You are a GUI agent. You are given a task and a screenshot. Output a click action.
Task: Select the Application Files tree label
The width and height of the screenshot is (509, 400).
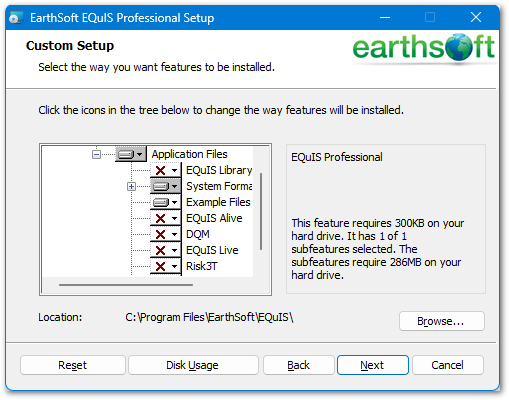click(189, 154)
